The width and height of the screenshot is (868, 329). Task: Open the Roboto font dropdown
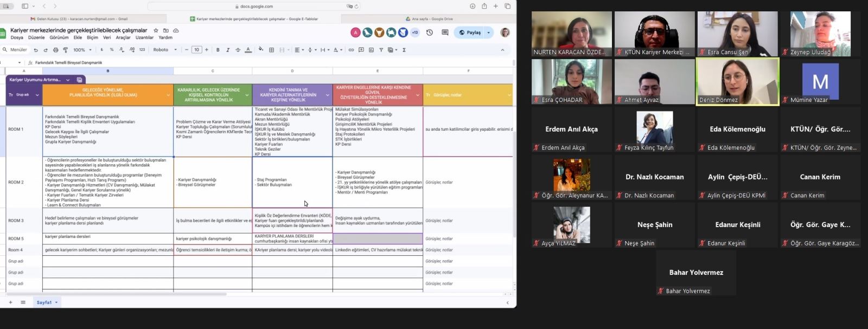coord(165,50)
